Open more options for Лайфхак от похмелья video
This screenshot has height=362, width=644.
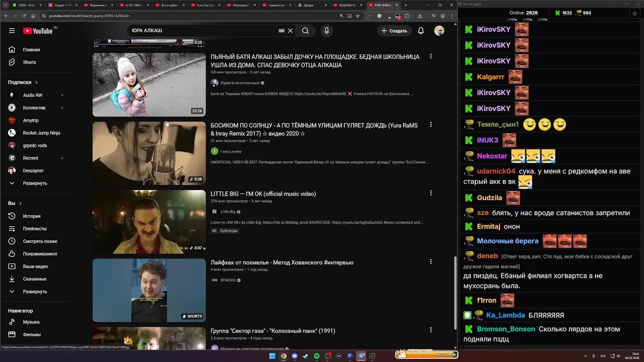431,261
